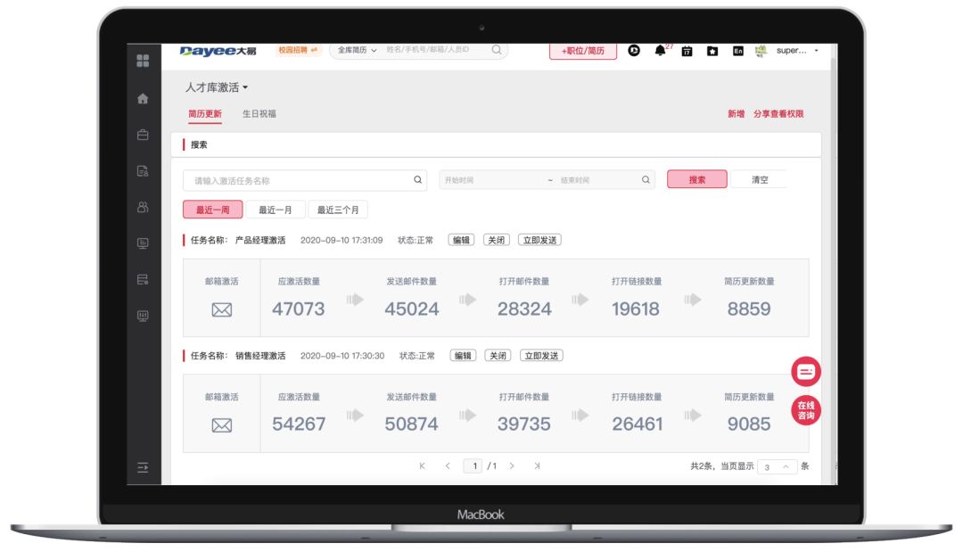The image size is (963, 560).
Task: Select the 最近三个月 time filter
Action: (338, 210)
